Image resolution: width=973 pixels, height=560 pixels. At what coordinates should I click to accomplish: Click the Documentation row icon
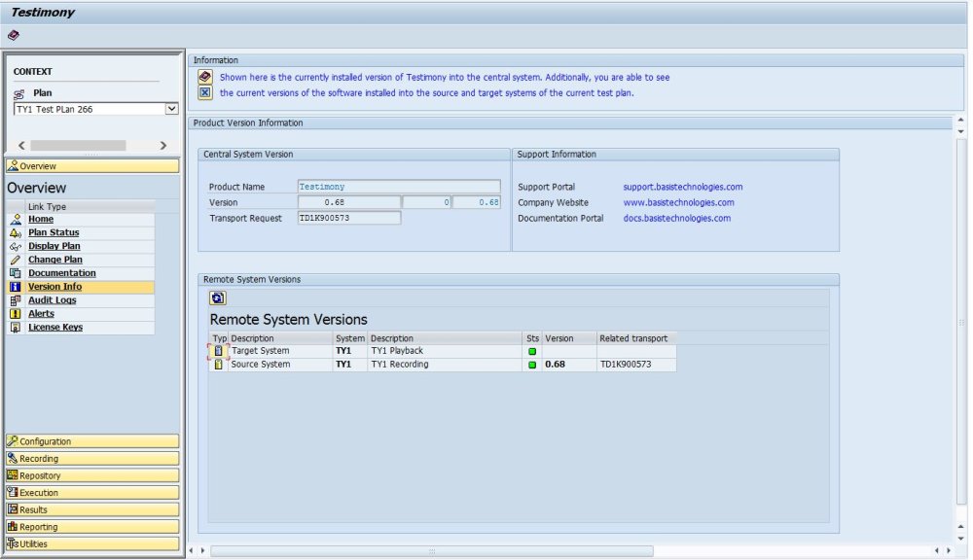click(x=16, y=273)
